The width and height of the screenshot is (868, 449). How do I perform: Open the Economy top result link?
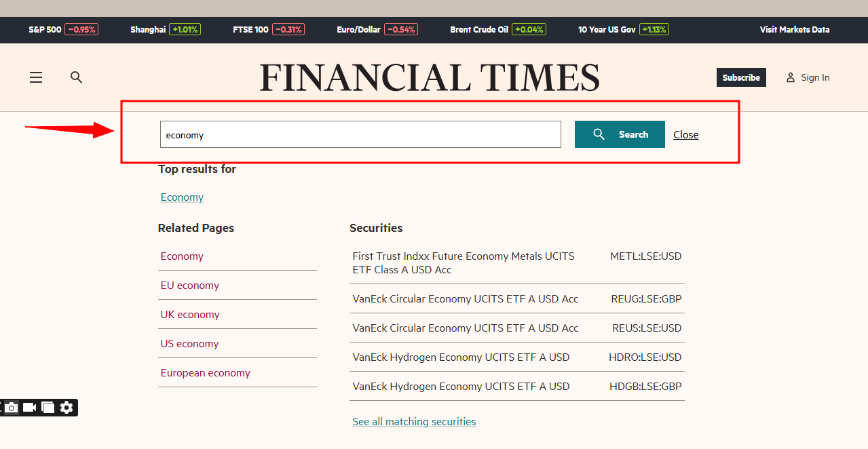click(x=182, y=197)
